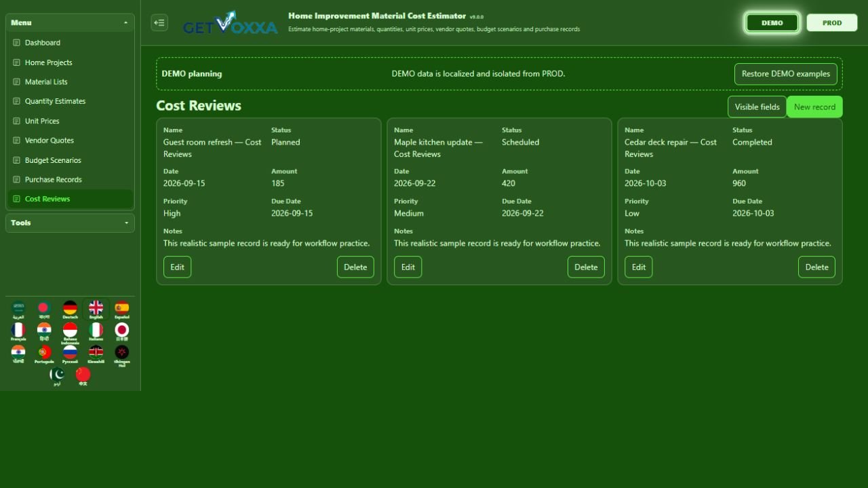Image resolution: width=868 pixels, height=488 pixels.
Task: Select the Português flag
Action: pyautogui.click(x=44, y=354)
